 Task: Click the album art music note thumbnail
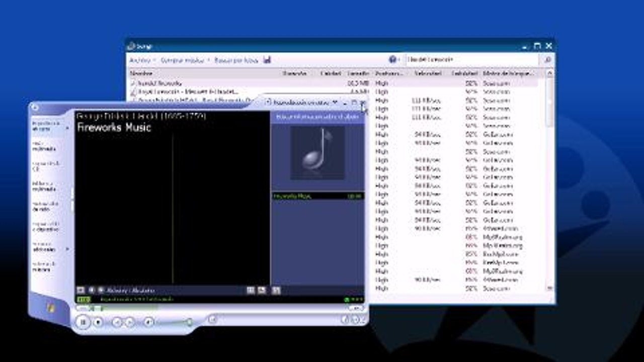[x=317, y=152]
